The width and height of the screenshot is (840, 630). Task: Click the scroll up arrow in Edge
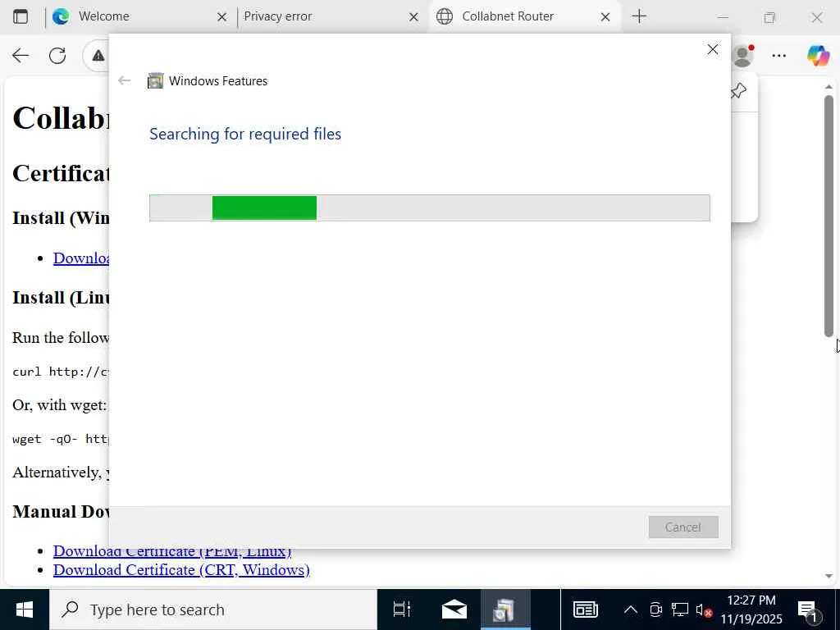click(829, 87)
